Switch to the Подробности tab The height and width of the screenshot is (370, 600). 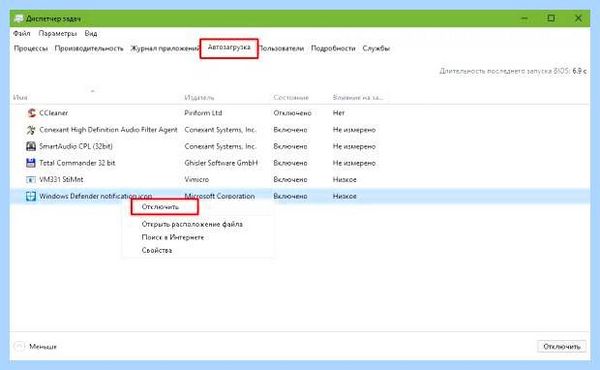333,49
